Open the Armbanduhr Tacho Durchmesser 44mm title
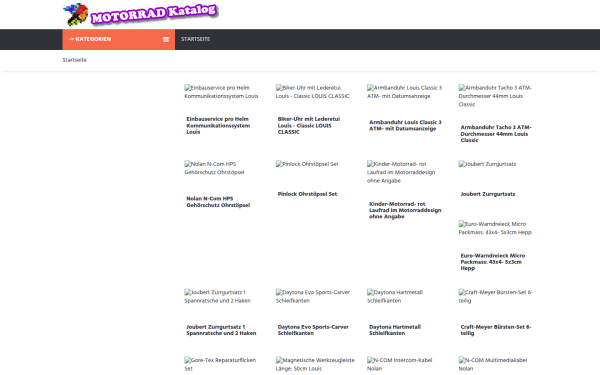This screenshot has width=600, height=375. pos(496,134)
